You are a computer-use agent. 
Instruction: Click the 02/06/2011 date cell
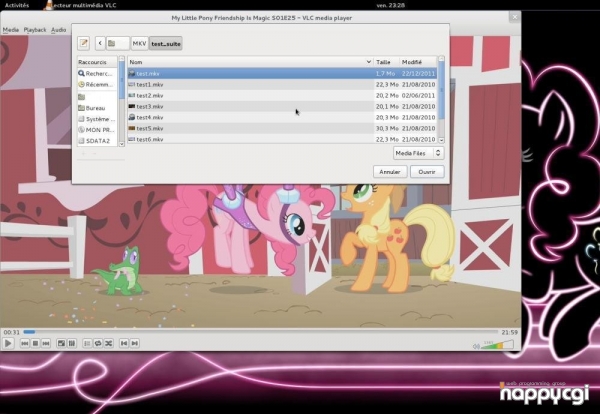419,96
